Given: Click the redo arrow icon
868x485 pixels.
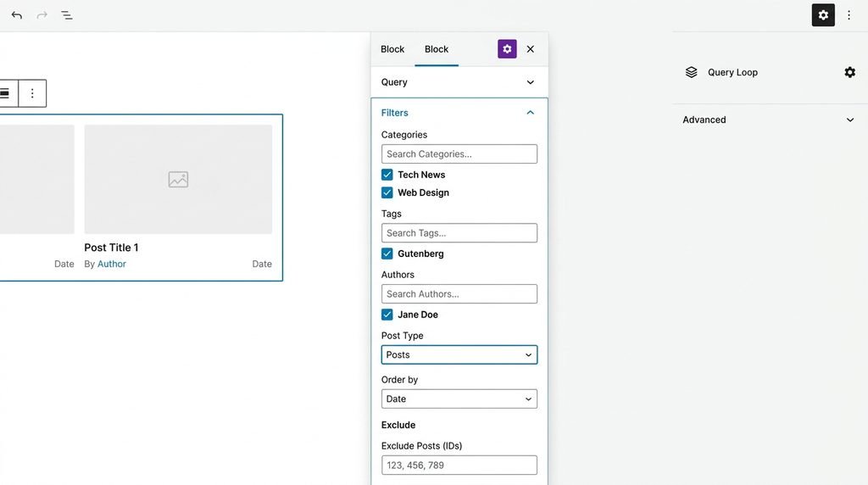Looking at the screenshot, I should pyautogui.click(x=42, y=15).
